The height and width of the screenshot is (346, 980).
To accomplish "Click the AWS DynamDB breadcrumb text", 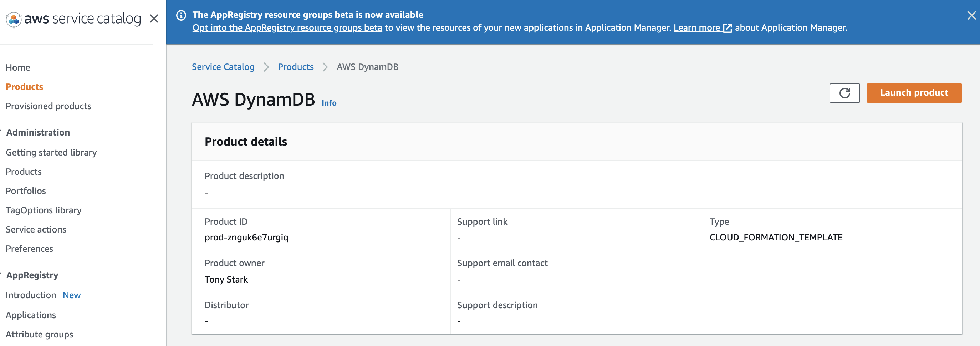I will coord(367,67).
